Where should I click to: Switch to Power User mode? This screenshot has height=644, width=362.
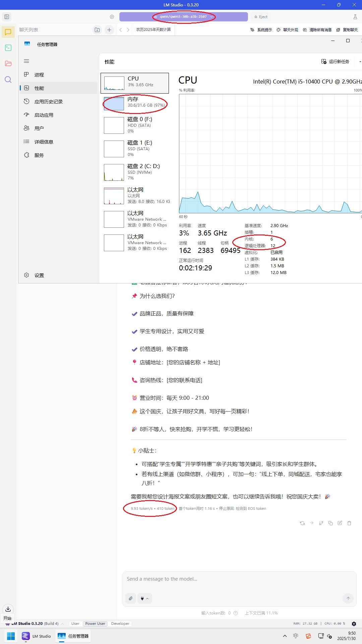[95, 624]
